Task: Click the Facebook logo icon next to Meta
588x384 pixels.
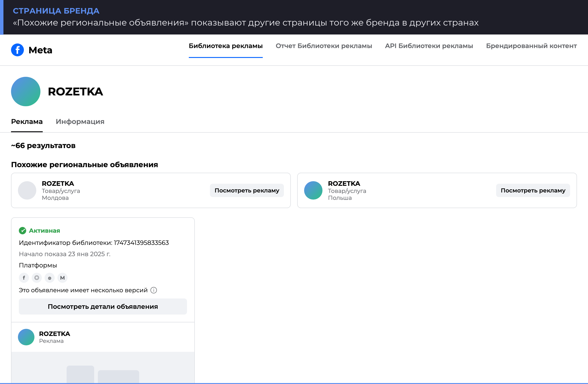Action: point(17,50)
